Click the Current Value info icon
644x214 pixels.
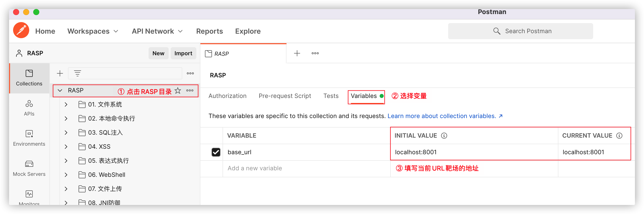(619, 136)
